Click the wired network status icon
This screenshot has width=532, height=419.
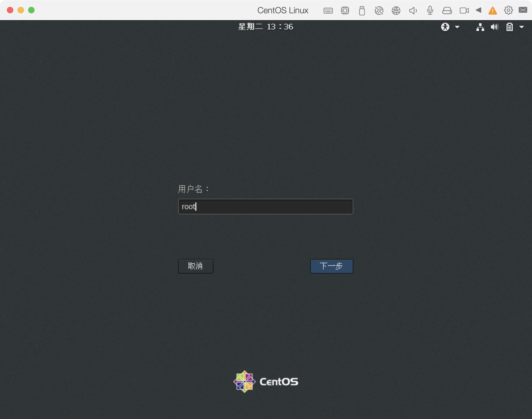pyautogui.click(x=480, y=27)
